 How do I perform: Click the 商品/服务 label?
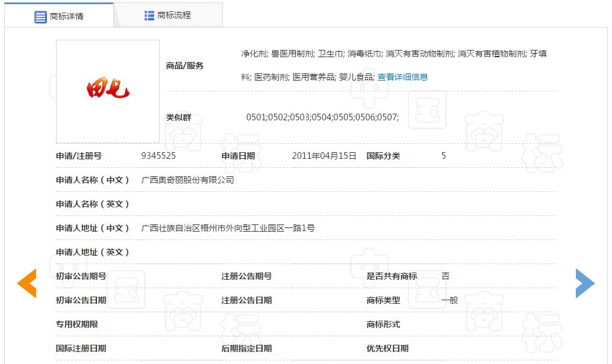185,66
